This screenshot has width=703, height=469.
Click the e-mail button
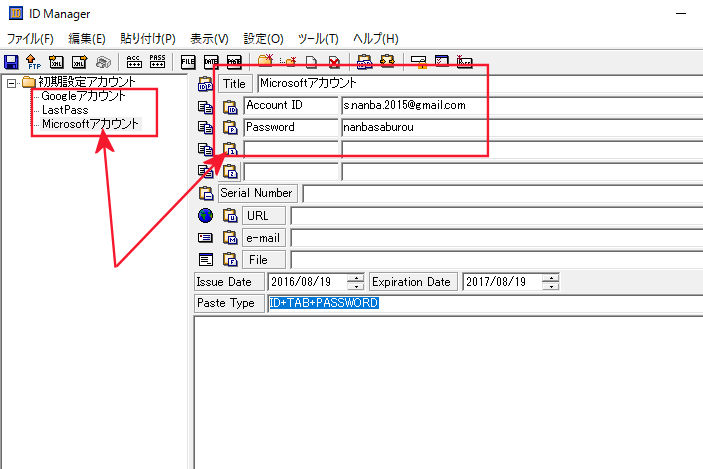point(264,238)
